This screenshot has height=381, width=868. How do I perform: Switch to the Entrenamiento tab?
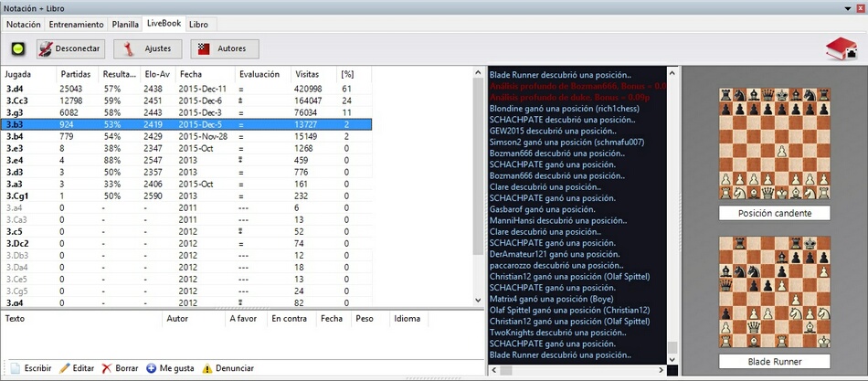click(77, 25)
